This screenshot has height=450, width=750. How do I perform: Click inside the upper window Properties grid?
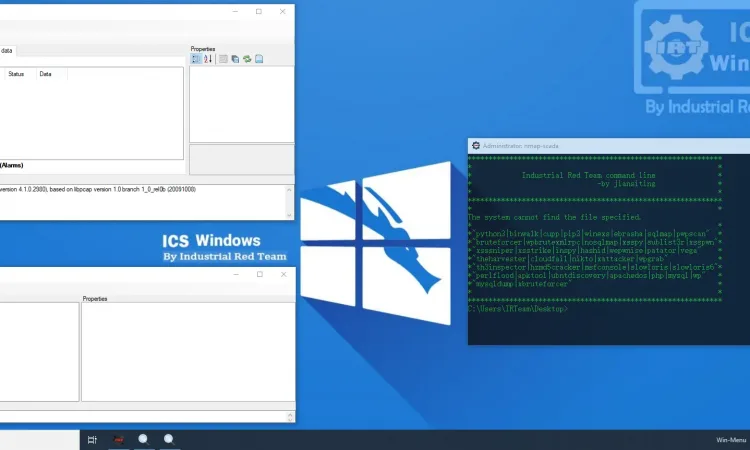pos(242,104)
